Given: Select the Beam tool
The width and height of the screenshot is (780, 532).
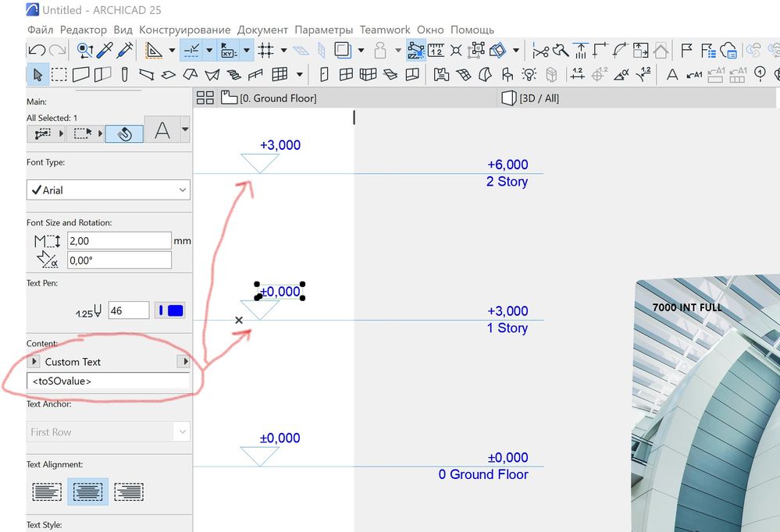Looking at the screenshot, I should point(146,75).
